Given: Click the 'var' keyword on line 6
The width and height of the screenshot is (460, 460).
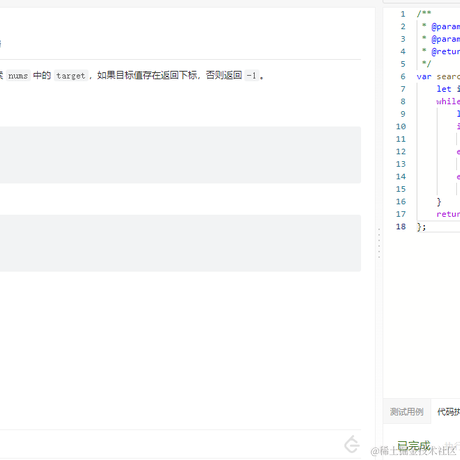Looking at the screenshot, I should [x=424, y=77].
